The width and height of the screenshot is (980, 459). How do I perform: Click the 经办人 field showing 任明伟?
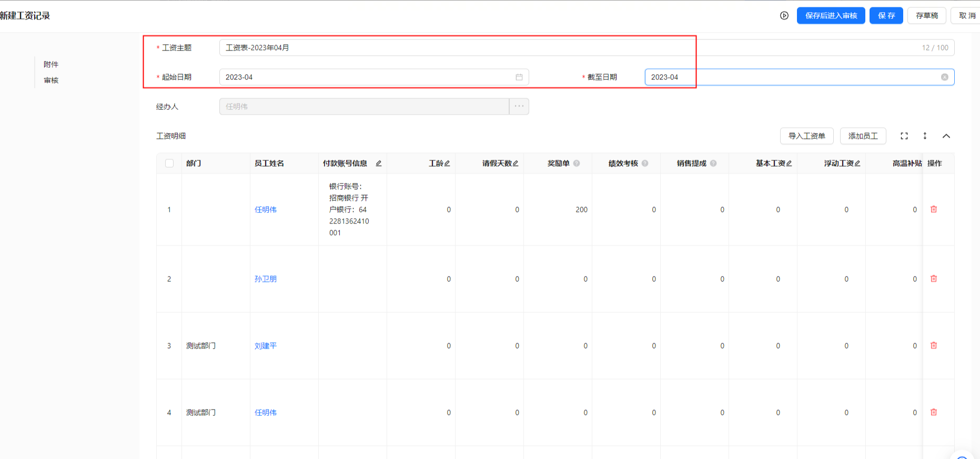364,106
